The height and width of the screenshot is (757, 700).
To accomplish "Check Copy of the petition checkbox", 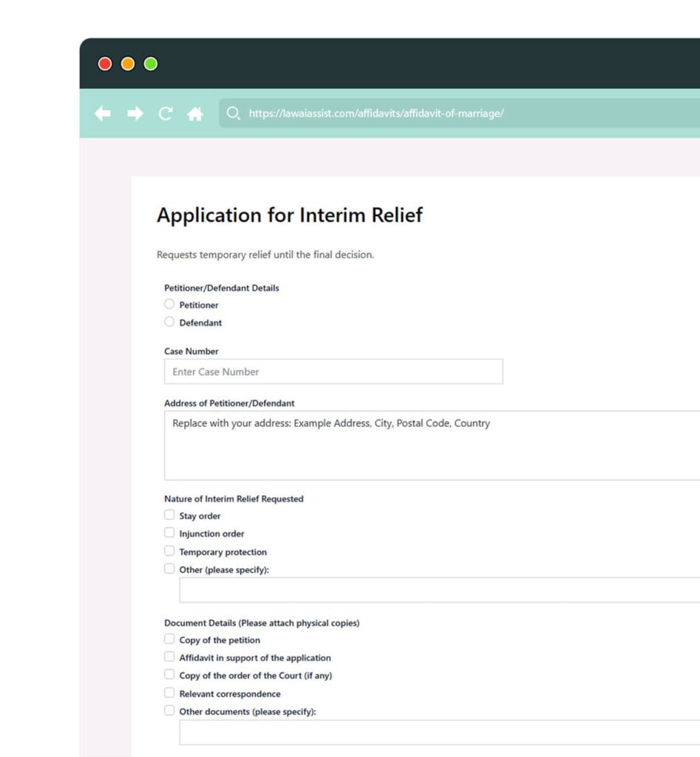I will point(169,639).
